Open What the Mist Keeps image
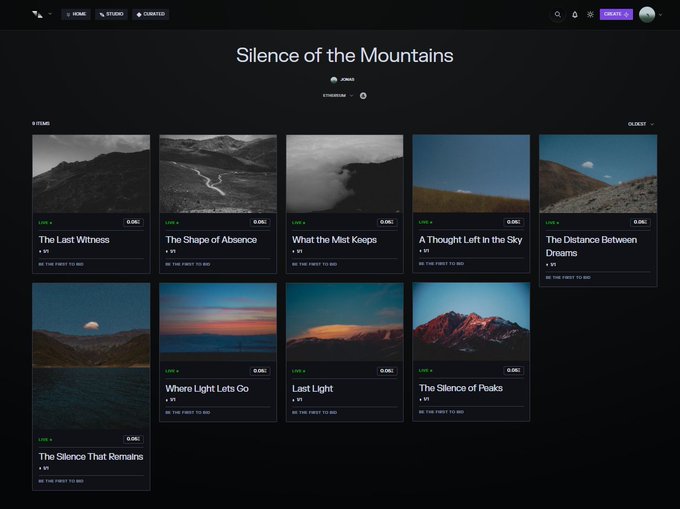The image size is (680, 509). coord(344,173)
